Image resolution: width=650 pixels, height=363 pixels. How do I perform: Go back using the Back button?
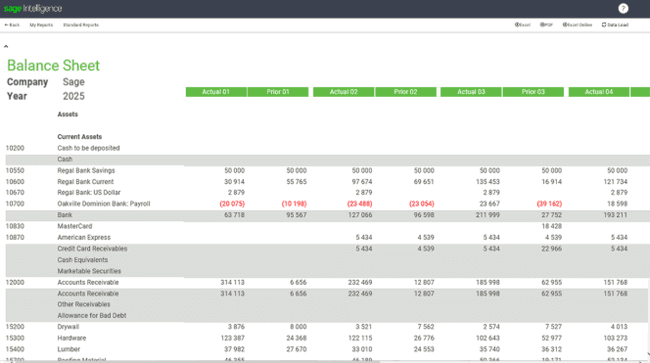point(12,25)
